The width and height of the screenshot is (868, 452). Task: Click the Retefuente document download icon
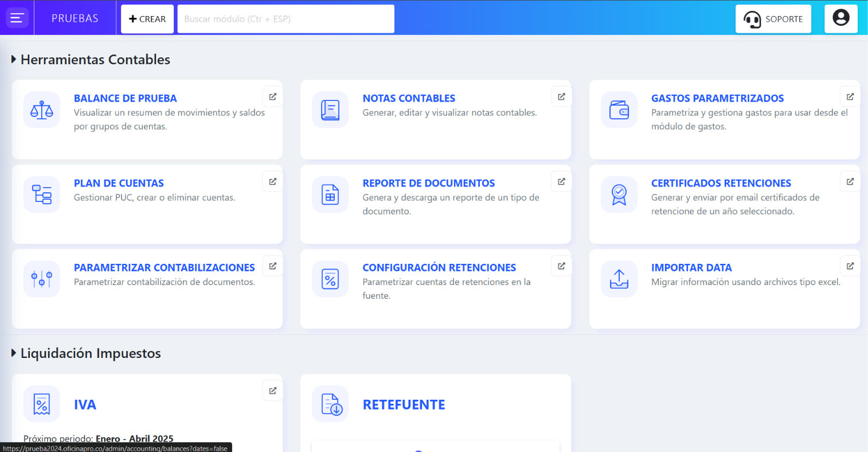coord(330,404)
